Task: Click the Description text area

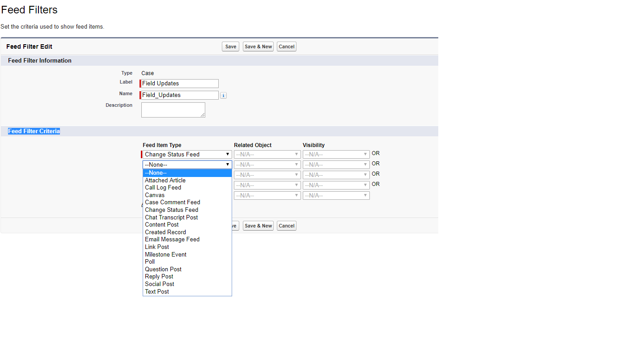Action: click(x=173, y=109)
